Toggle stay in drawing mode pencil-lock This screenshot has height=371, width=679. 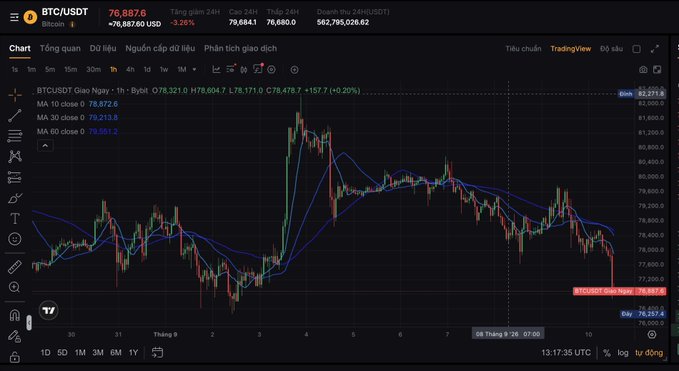(x=15, y=336)
